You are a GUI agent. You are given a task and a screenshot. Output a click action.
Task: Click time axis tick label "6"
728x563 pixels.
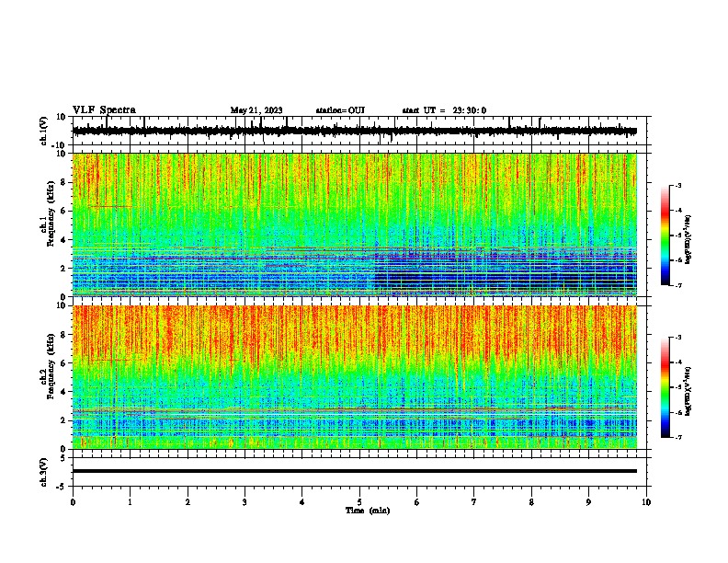(417, 502)
